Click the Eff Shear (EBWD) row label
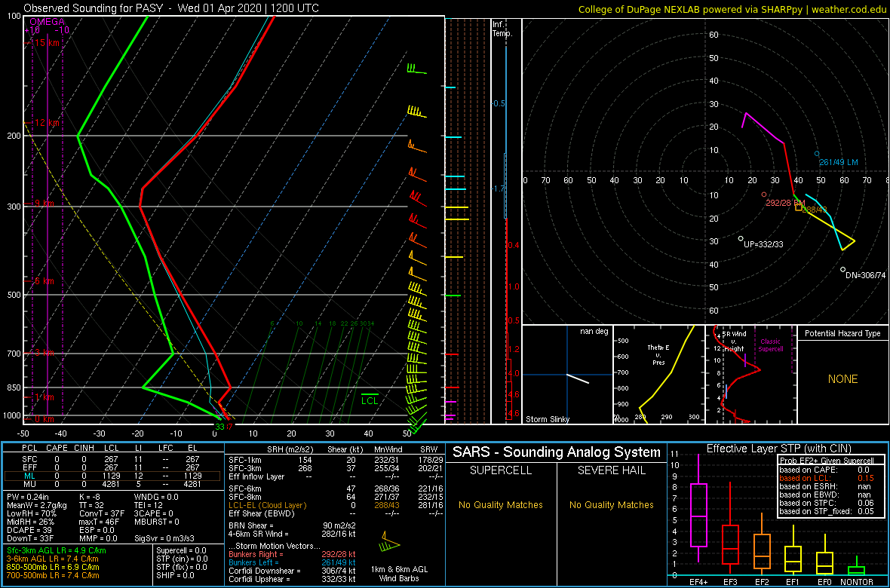The image size is (890, 588). pos(260,513)
